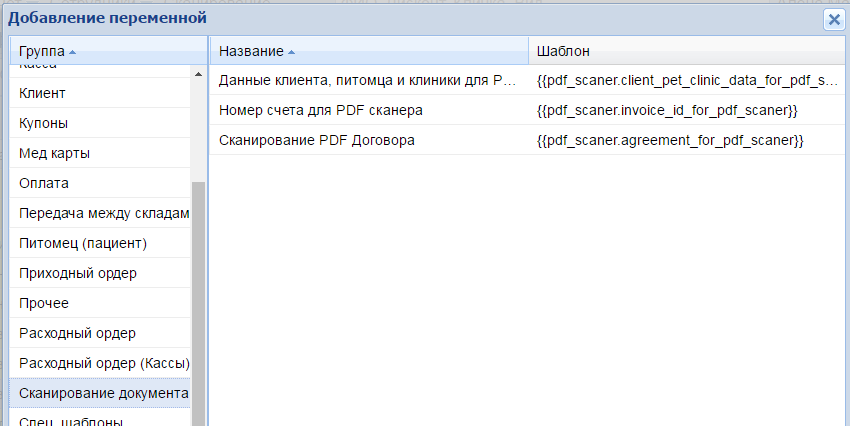Click the sort arrow beside Группа
Viewport: 850px width, 426px height.
point(73,51)
